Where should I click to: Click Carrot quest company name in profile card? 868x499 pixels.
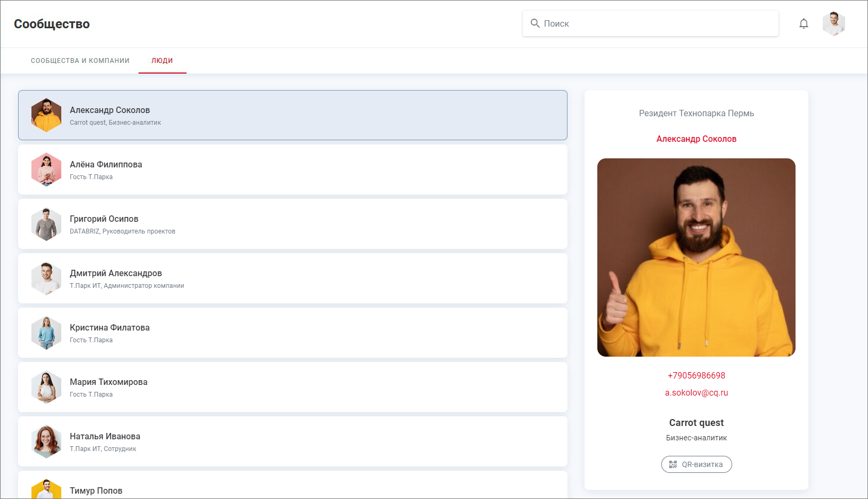click(696, 423)
